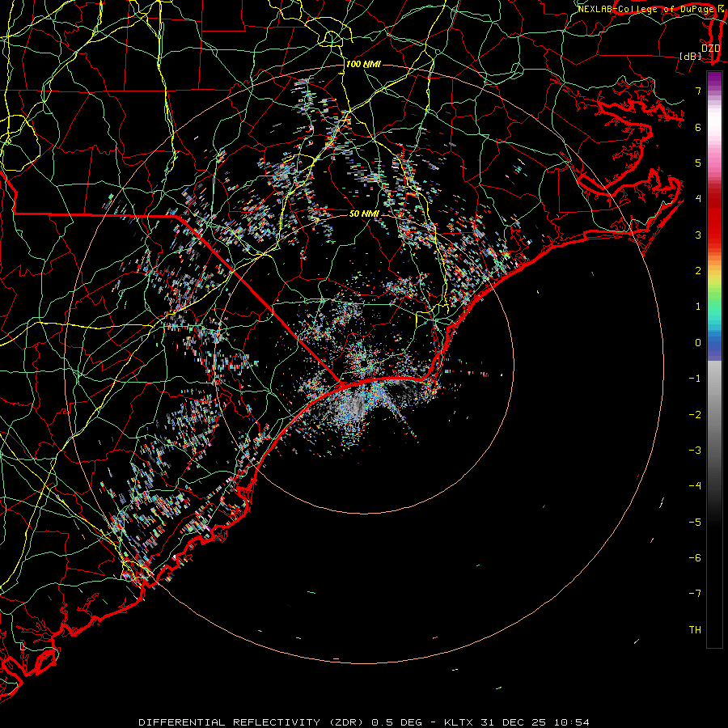Click the 100 NMI range ring label

(363, 64)
